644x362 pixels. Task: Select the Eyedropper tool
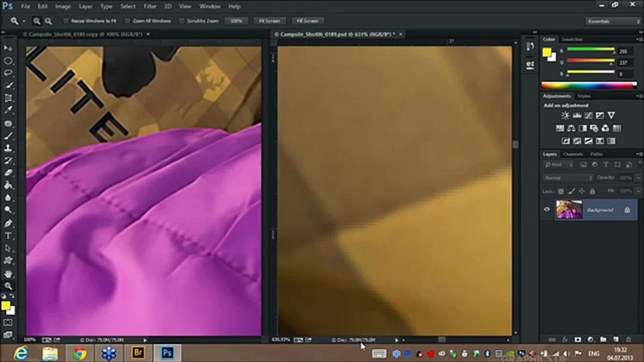8,111
